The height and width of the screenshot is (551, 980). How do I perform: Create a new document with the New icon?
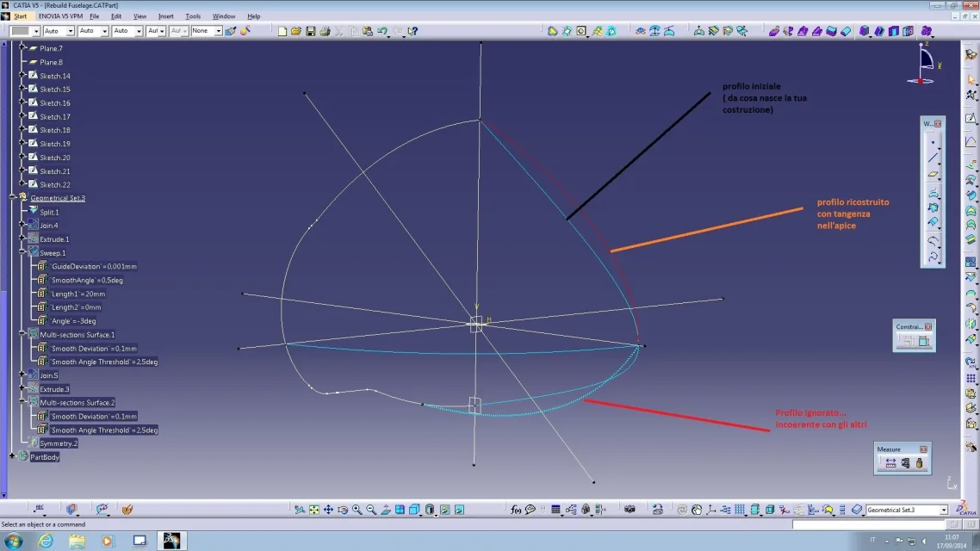coord(282,31)
